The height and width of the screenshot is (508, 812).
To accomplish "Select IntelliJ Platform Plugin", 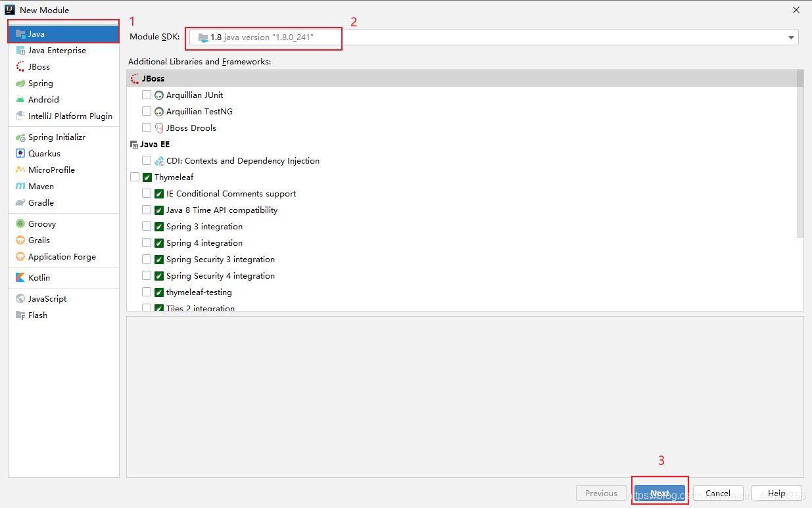I will (x=64, y=116).
